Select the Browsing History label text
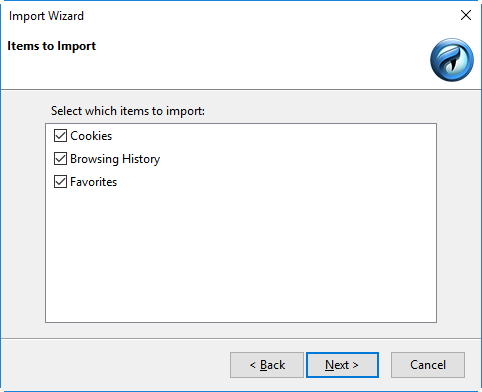The image size is (482, 392). coord(115,159)
